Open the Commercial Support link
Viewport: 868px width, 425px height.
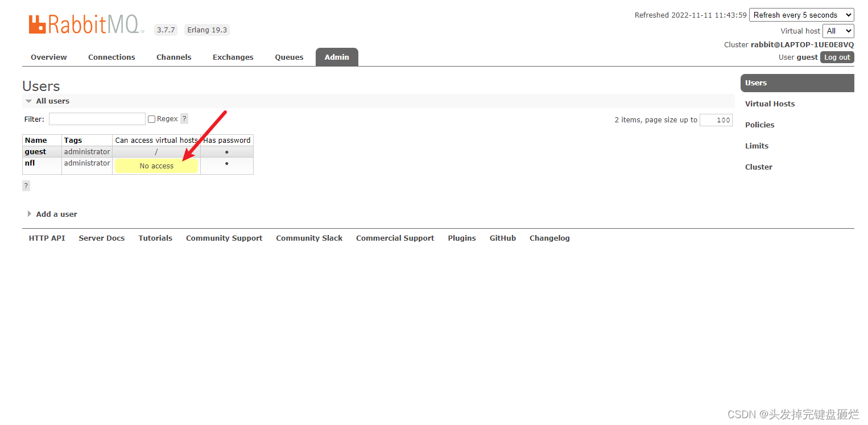tap(395, 238)
